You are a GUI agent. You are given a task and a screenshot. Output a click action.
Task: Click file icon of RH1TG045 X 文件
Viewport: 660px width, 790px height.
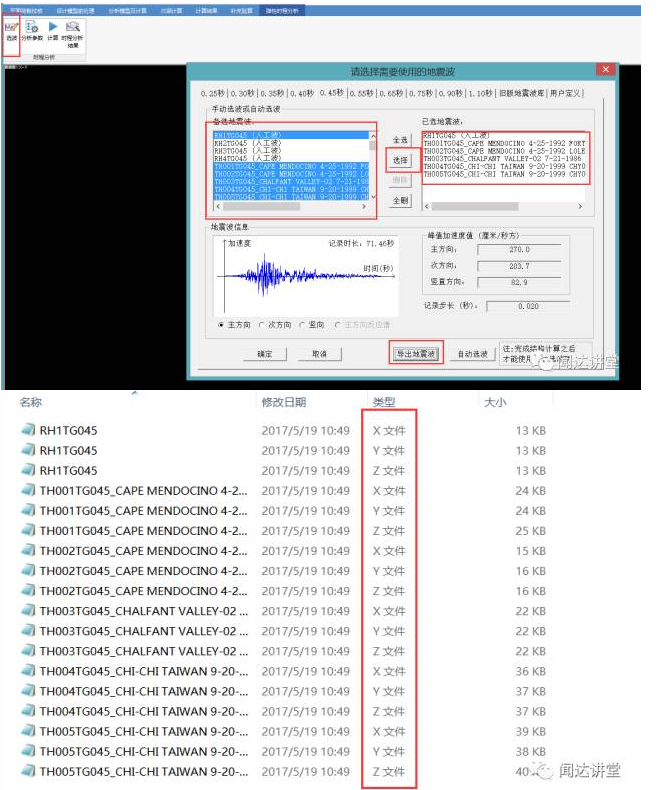[28, 430]
